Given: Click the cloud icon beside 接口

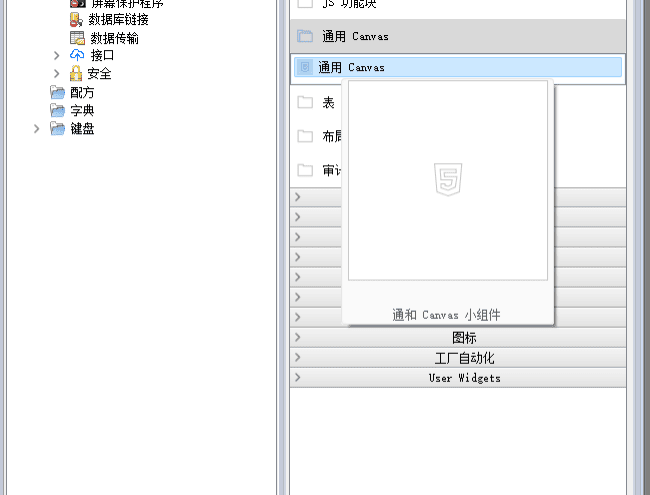Looking at the screenshot, I should pyautogui.click(x=77, y=56).
